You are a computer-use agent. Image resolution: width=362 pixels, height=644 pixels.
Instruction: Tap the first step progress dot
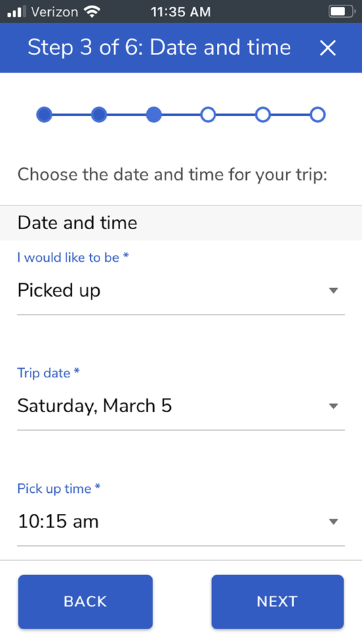(x=44, y=115)
